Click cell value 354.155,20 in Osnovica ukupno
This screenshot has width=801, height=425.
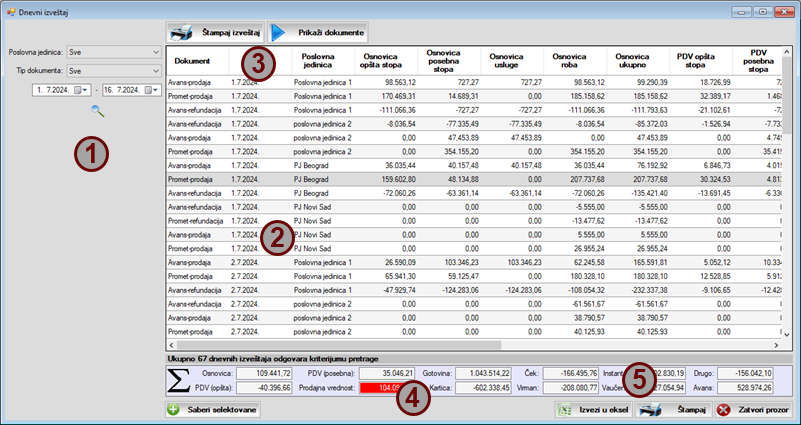(651, 152)
